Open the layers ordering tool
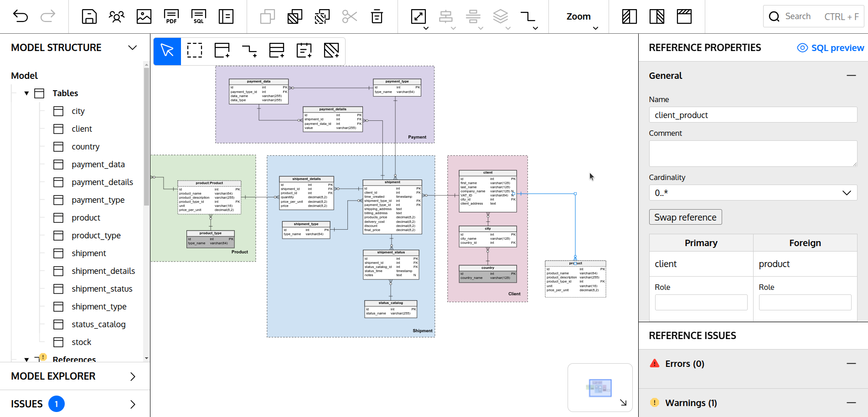The image size is (868, 417). [x=501, y=16]
